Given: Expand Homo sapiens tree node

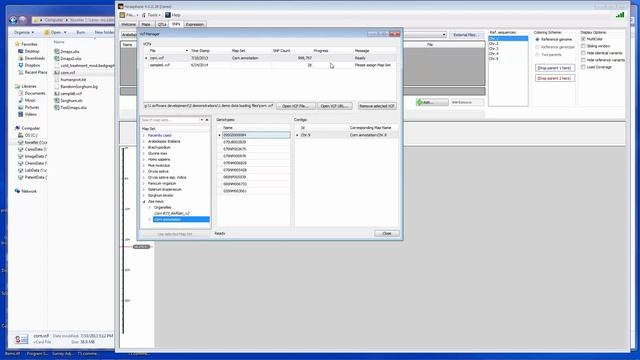Looking at the screenshot, I should click(144, 160).
